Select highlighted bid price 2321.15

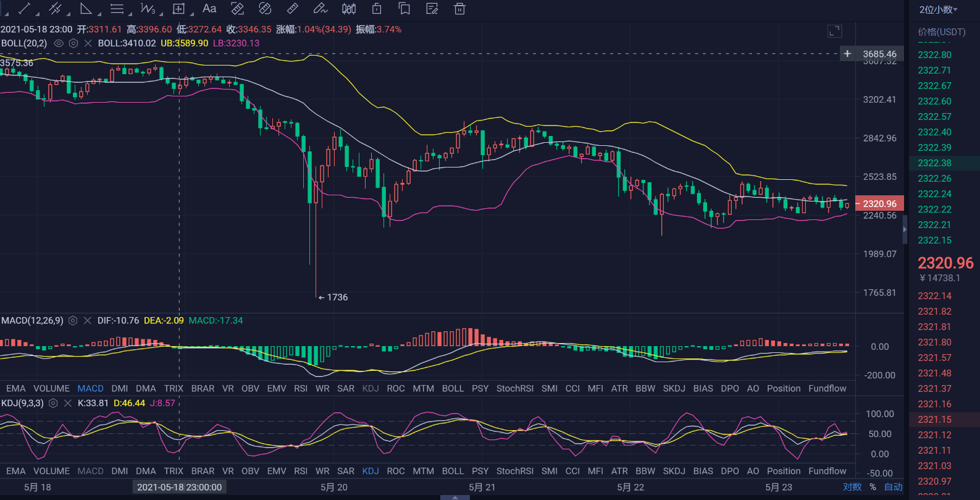coord(934,420)
